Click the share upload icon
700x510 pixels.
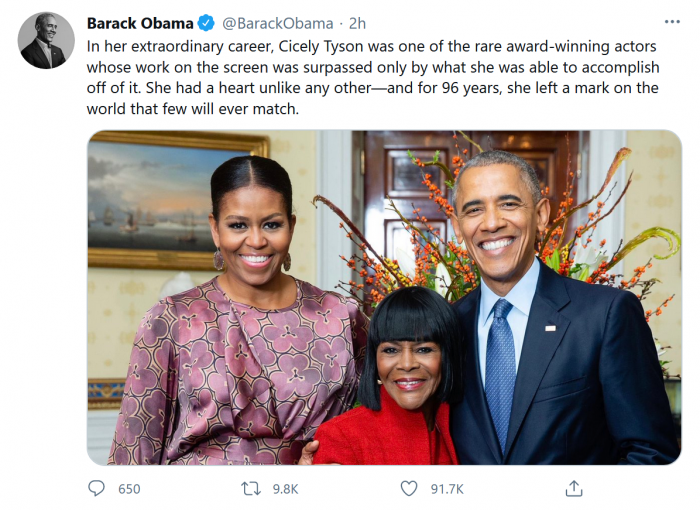[573, 488]
